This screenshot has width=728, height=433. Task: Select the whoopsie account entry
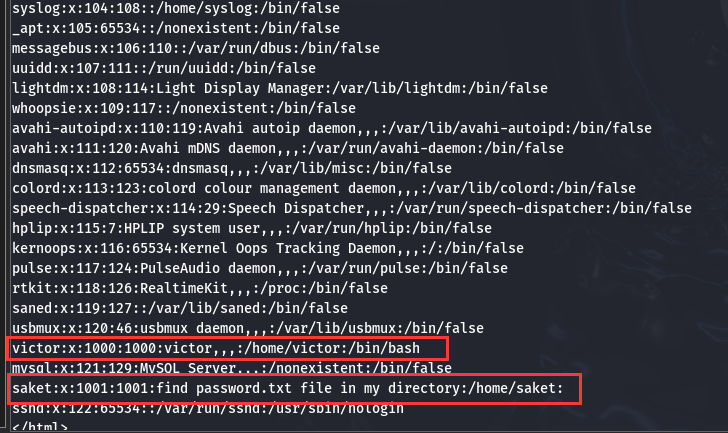coord(183,108)
